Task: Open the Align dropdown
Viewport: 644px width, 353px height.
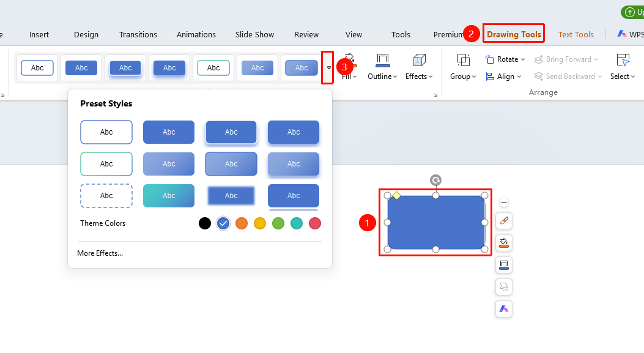Action: pos(503,76)
